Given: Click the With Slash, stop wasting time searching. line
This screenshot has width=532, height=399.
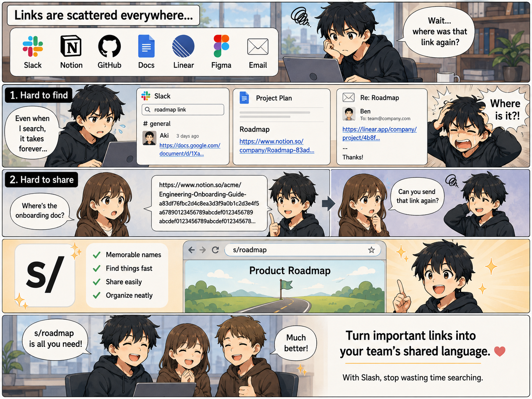Looking at the screenshot, I should pyautogui.click(x=413, y=378).
